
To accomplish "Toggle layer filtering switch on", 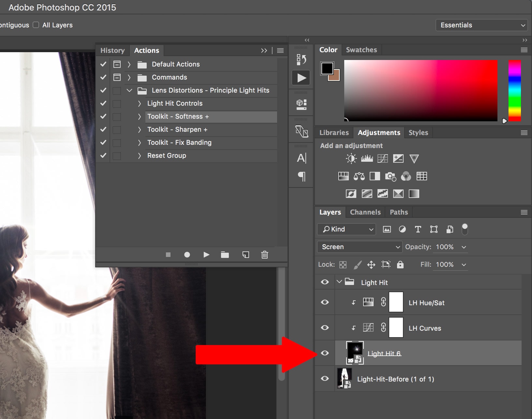I will (x=465, y=229).
